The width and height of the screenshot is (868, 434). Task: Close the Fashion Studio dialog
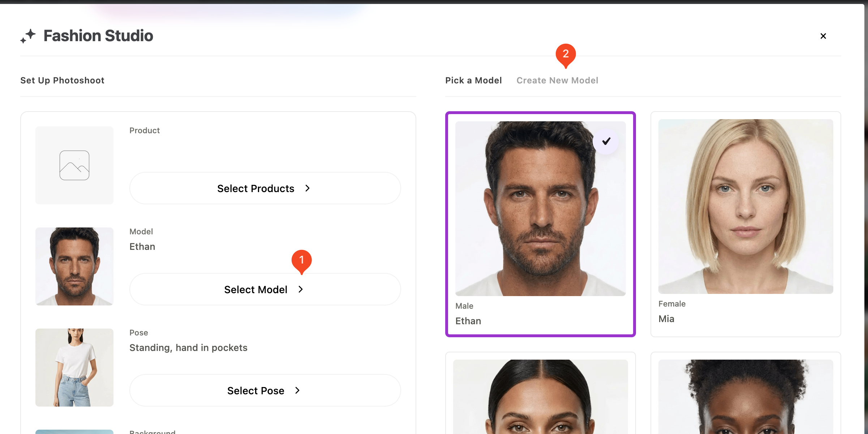[x=823, y=36]
